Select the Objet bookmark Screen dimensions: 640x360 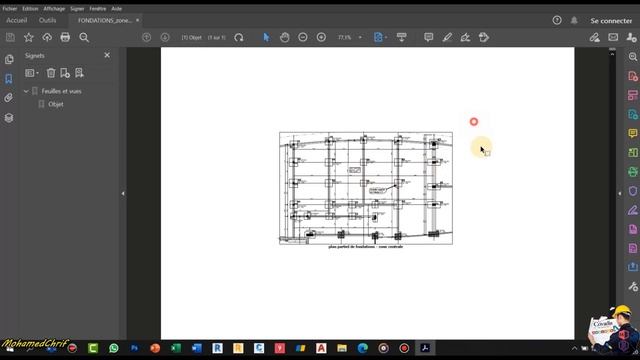coord(56,104)
